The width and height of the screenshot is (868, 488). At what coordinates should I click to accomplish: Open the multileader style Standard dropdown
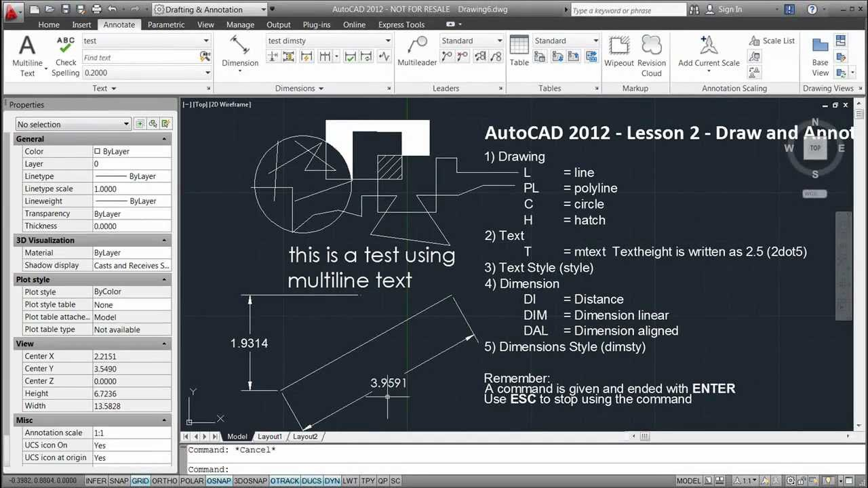[472, 41]
